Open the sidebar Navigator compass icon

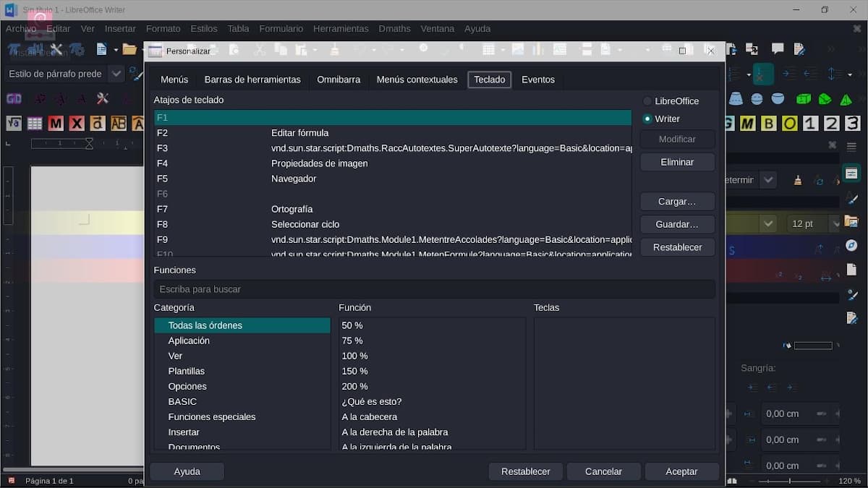click(x=851, y=246)
